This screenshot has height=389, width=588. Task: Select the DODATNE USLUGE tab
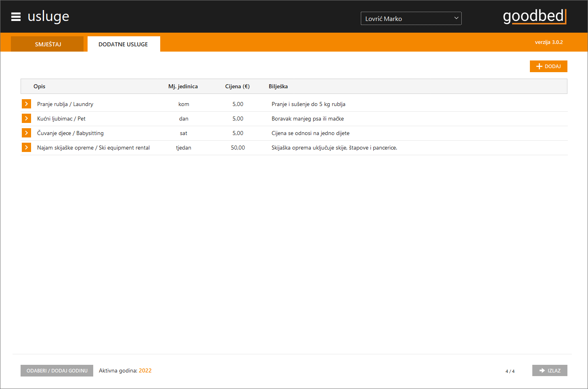click(x=123, y=44)
